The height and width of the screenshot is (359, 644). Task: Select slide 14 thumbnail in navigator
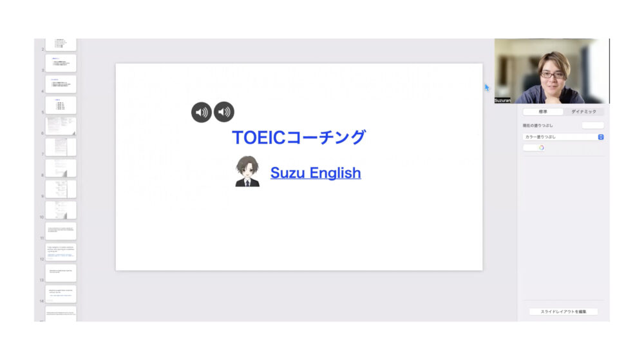point(61,294)
